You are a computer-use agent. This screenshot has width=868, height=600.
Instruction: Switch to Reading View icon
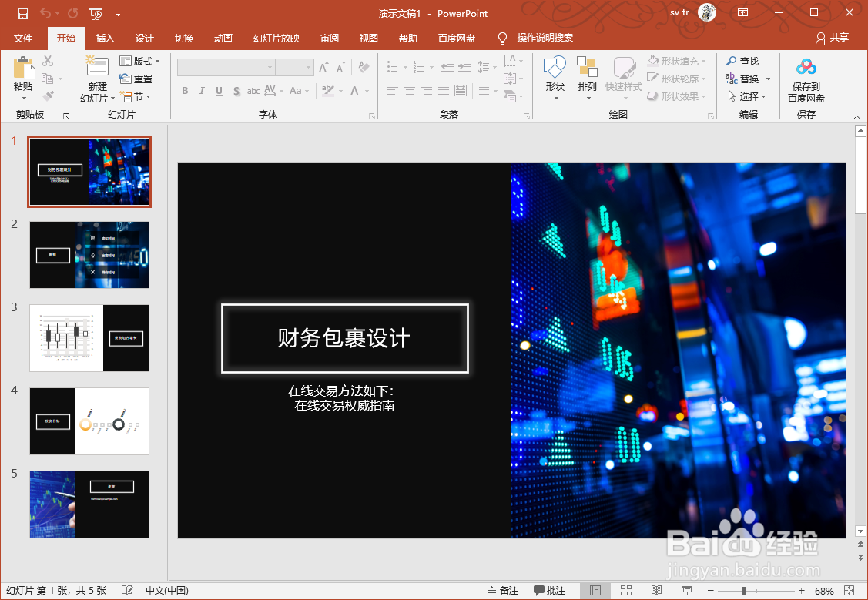point(656,591)
